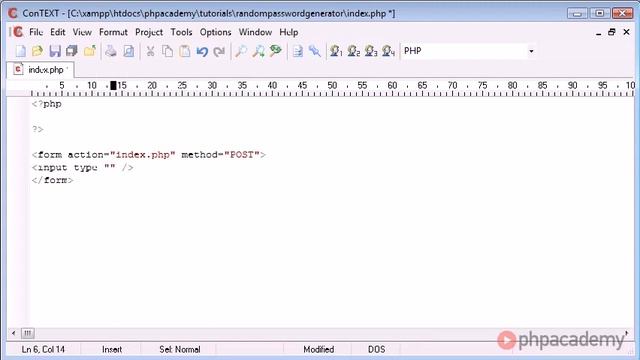Click the DOS file format status entry
Screen dimensions: 640x360
[x=376, y=349]
